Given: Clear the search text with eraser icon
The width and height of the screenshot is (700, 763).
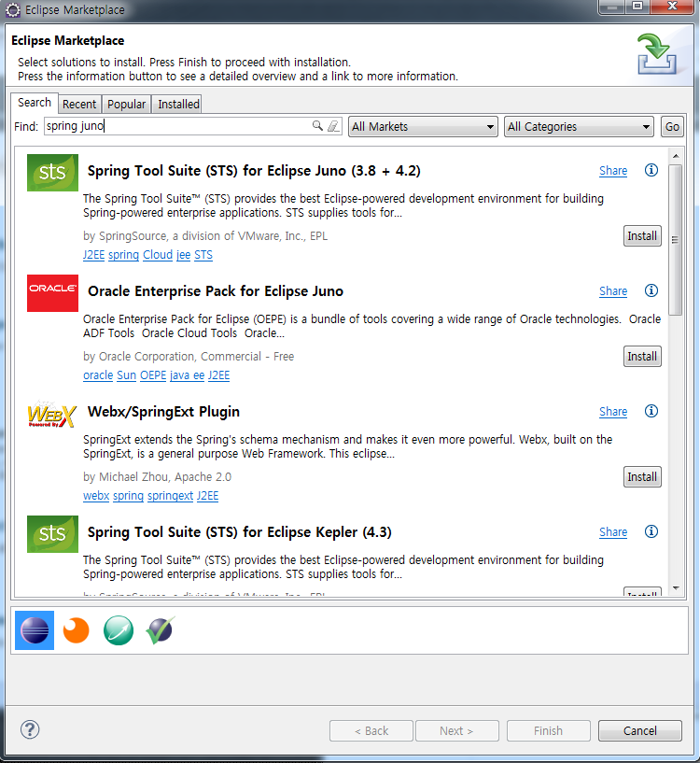Looking at the screenshot, I should pyautogui.click(x=333, y=126).
